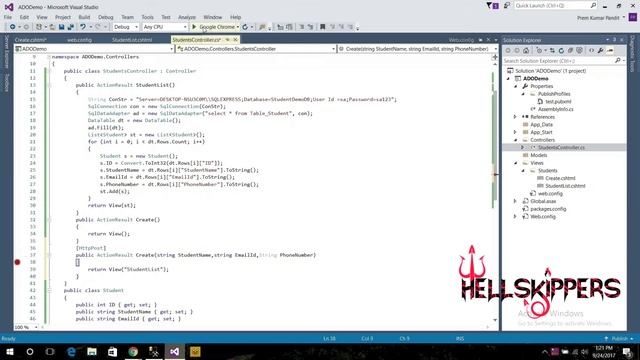Click the New Project icon in the toolbar
The image size is (640, 360).
pos(39,27)
